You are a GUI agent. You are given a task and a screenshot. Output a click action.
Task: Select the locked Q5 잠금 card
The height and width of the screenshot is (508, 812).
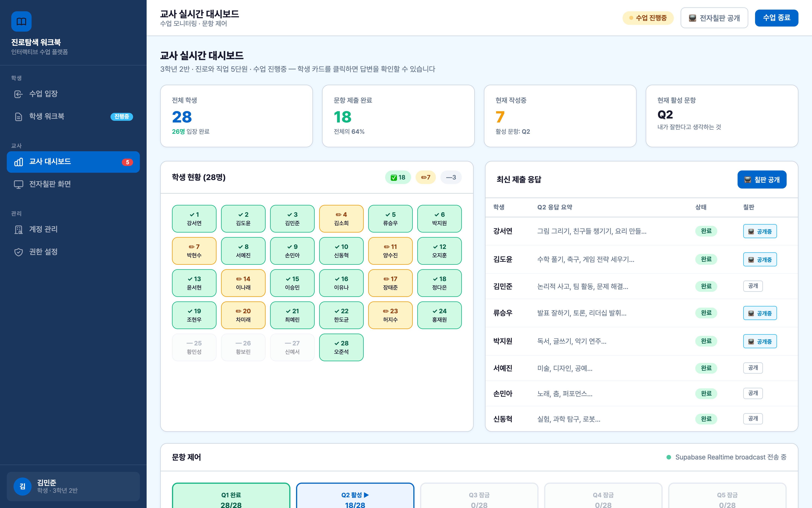tap(727, 496)
